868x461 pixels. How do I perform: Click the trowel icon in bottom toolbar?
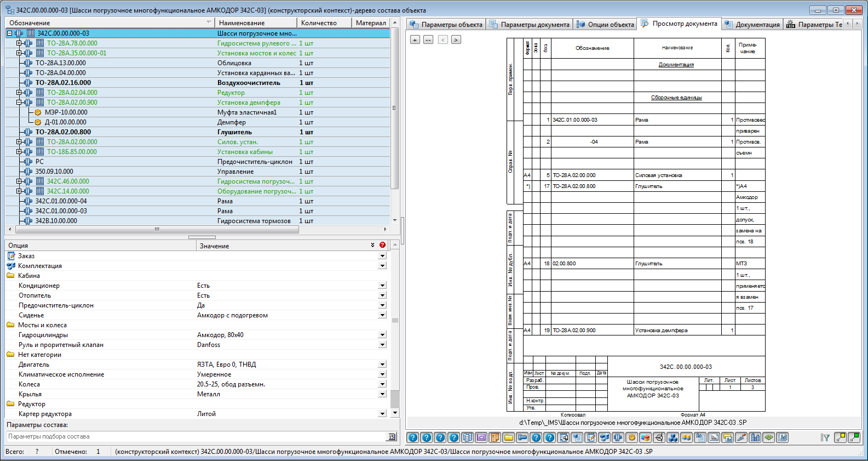(x=741, y=437)
